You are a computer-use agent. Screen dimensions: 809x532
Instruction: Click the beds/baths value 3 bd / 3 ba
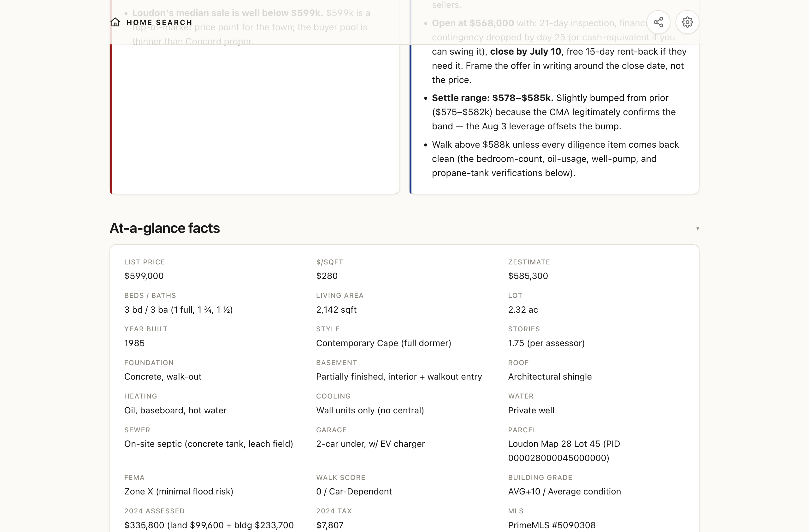[x=179, y=309]
